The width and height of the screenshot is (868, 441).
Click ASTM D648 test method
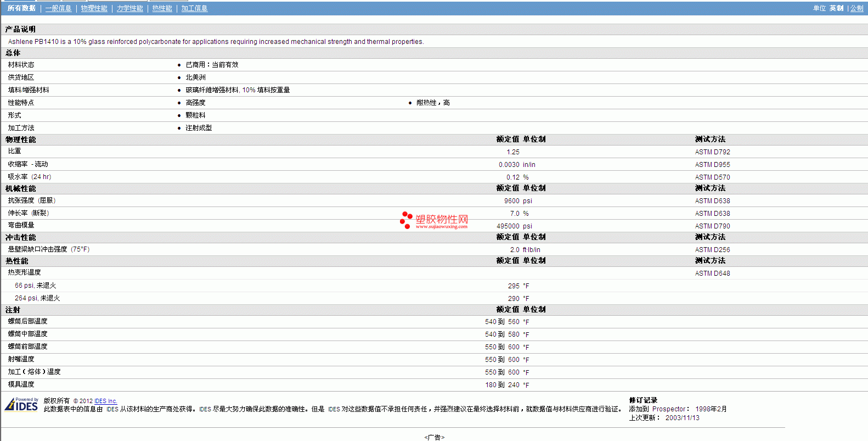coord(712,273)
